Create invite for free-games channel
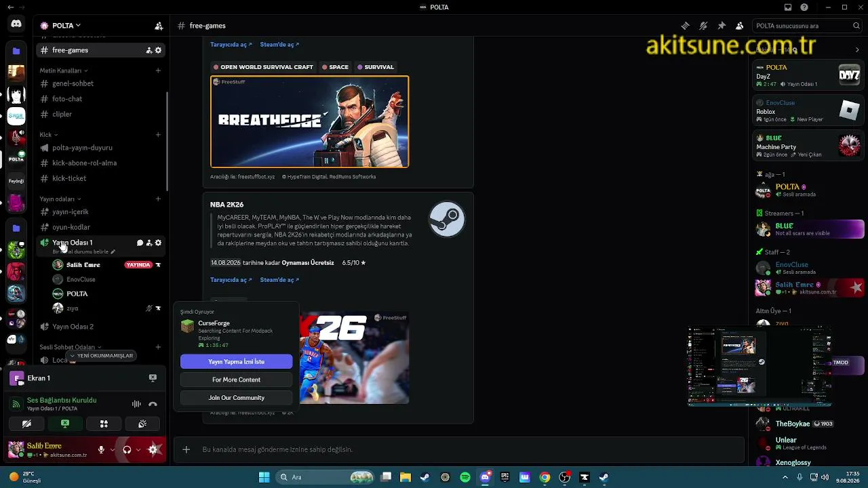The height and width of the screenshot is (488, 868). click(149, 50)
